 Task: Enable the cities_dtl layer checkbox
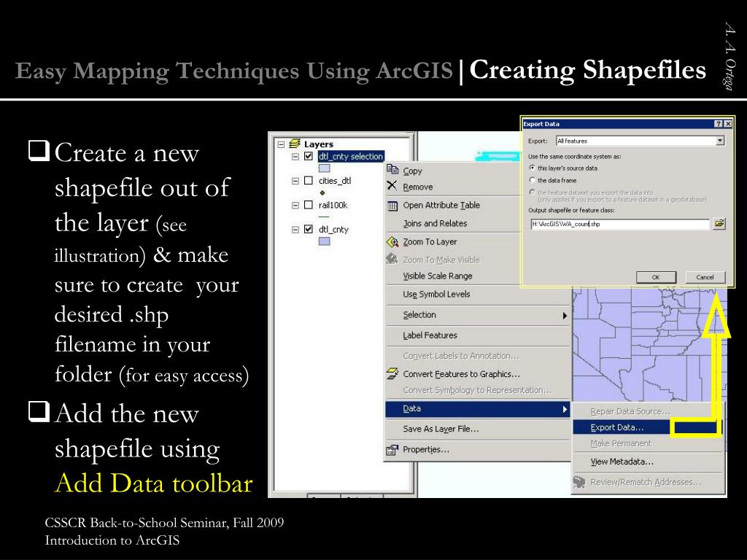(x=309, y=181)
